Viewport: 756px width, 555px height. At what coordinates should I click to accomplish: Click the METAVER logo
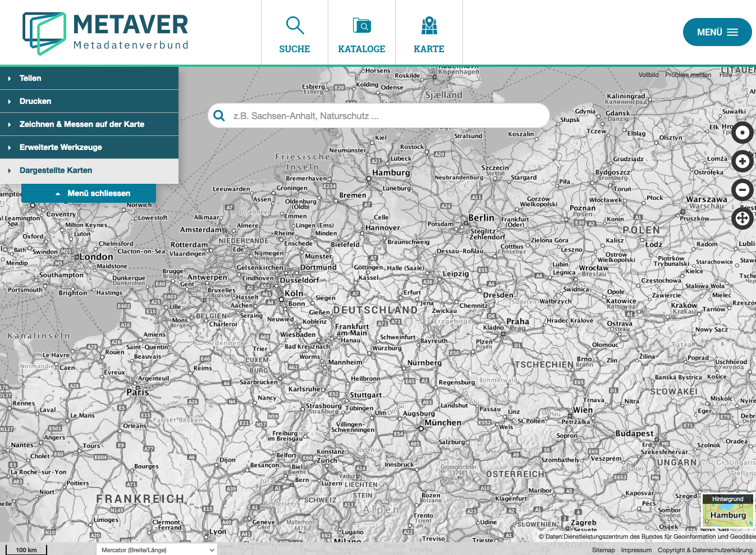tap(104, 32)
